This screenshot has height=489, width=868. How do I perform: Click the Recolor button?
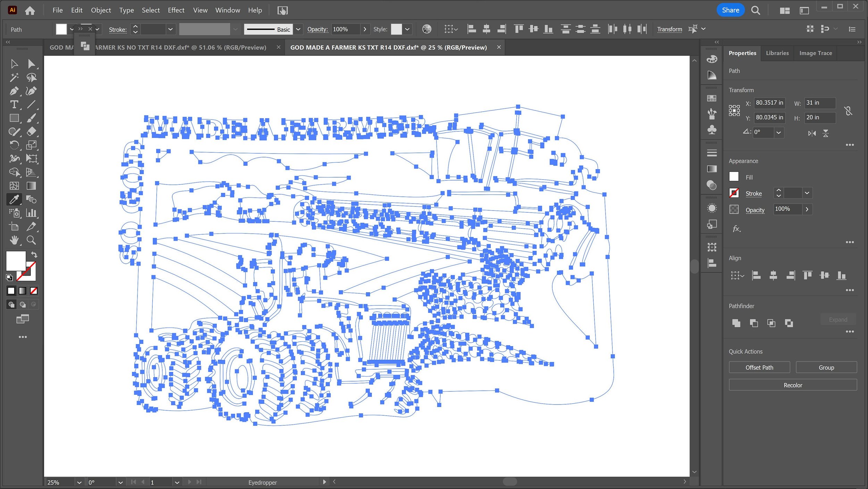pos(793,385)
